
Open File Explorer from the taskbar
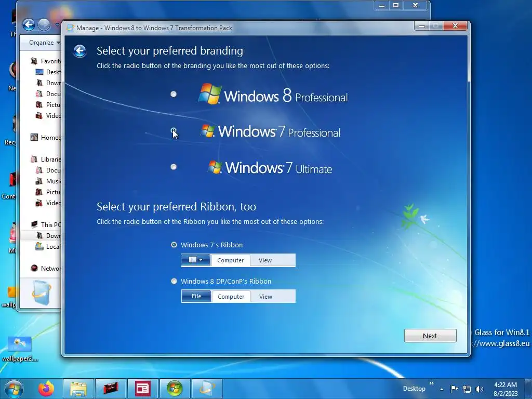(x=78, y=389)
